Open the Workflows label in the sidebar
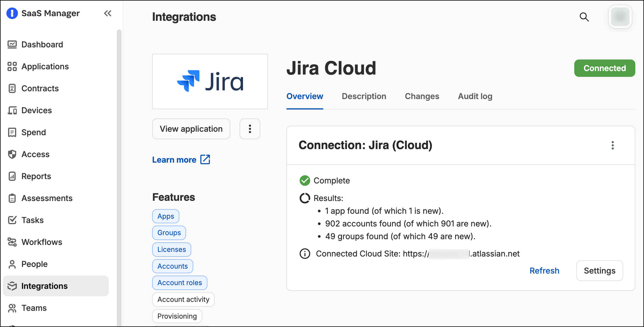644x327 pixels. (42, 242)
